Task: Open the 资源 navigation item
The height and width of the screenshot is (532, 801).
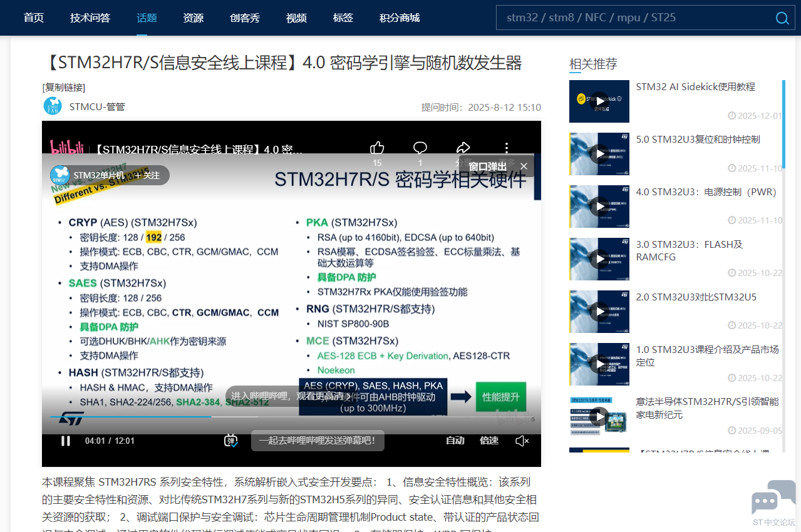Action: coord(194,18)
